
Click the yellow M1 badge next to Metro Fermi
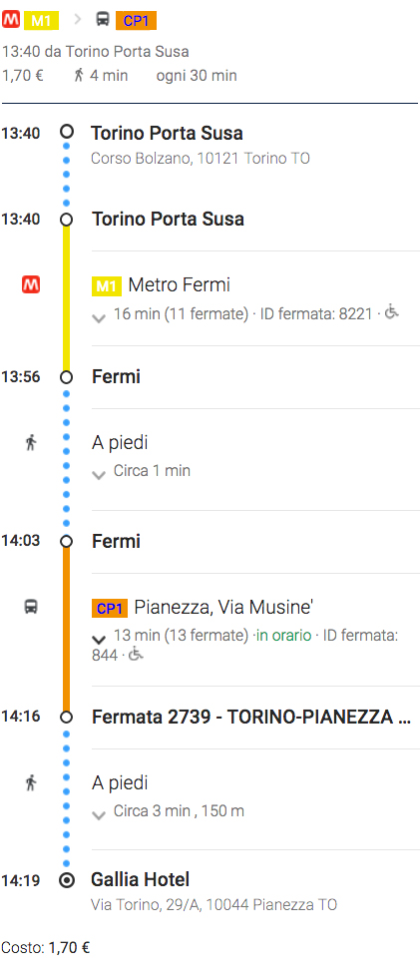click(x=107, y=286)
